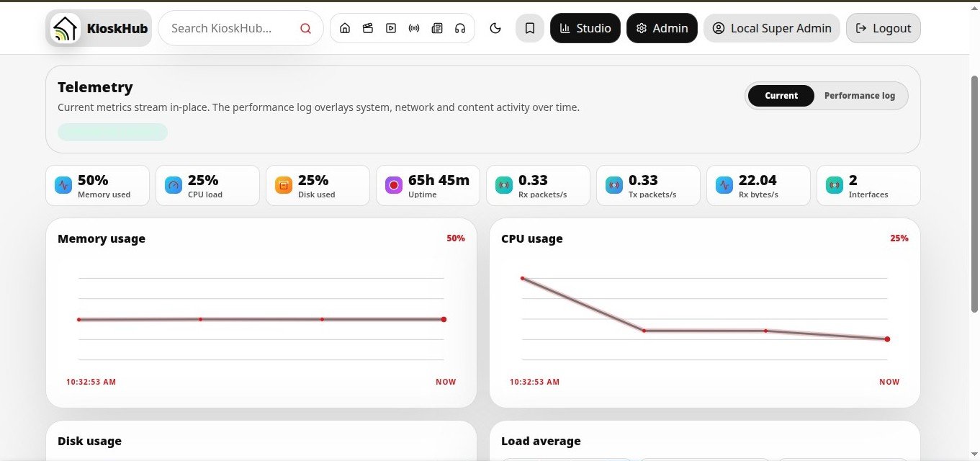Click the red search magnifier icon
This screenshot has height=461, width=980.
tap(305, 28)
